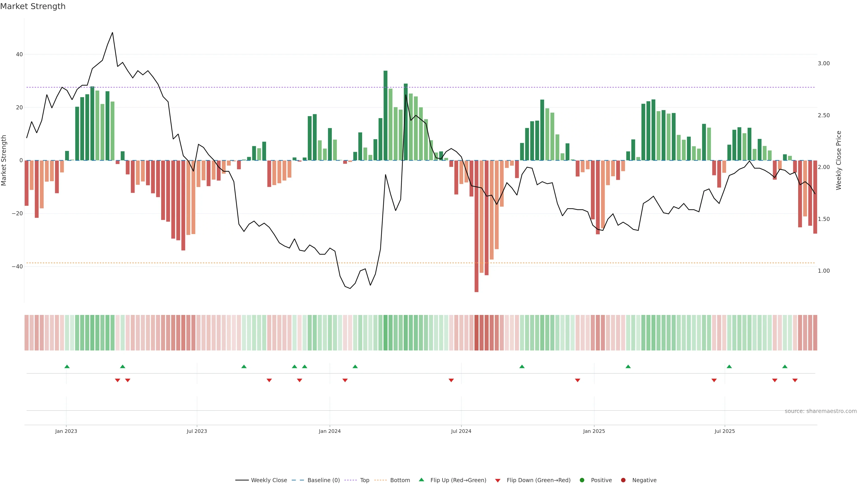This screenshot has width=868, height=488.
Task: Click the tallest dark green strength bar
Action: click(385, 115)
